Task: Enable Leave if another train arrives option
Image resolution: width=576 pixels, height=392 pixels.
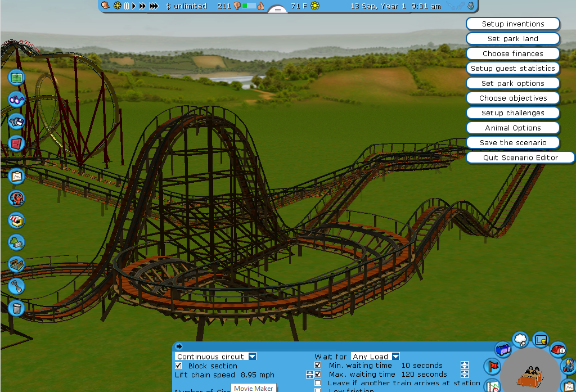Action: point(318,383)
